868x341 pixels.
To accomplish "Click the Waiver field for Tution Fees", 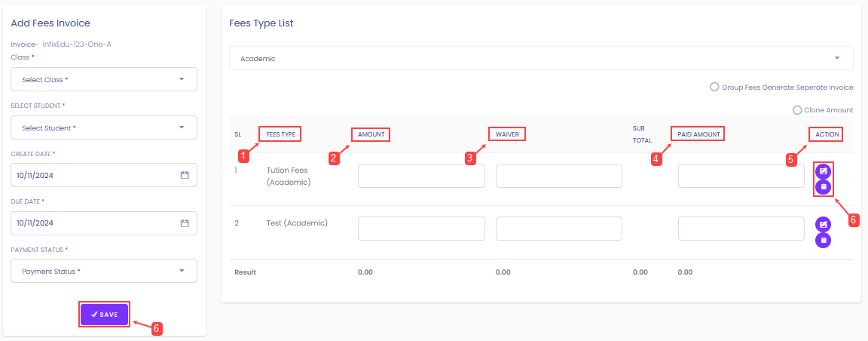I will (559, 176).
